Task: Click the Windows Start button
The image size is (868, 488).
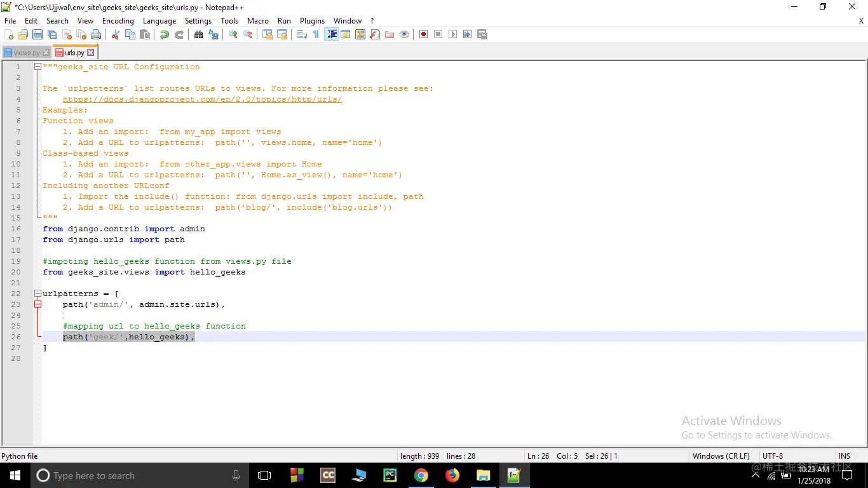Action: point(15,475)
